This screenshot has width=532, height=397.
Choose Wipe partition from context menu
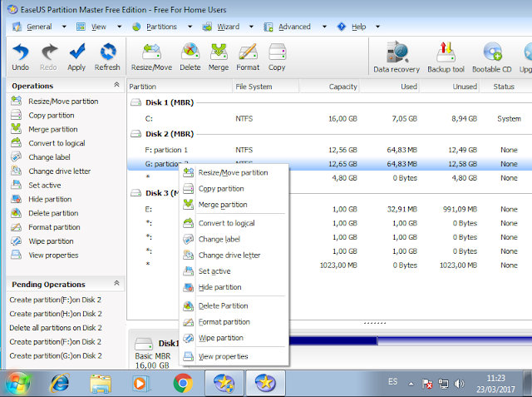click(234, 338)
